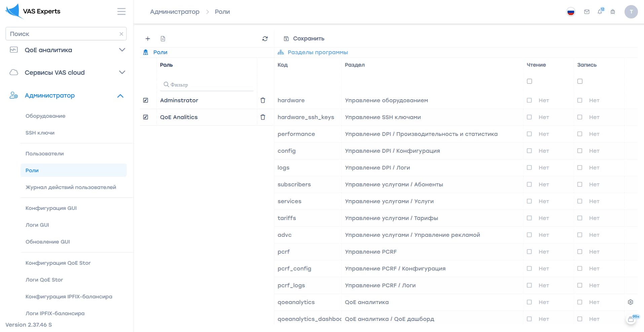Toggle all Запись checkboxes in header
This screenshot has width=644, height=332.
click(580, 81)
